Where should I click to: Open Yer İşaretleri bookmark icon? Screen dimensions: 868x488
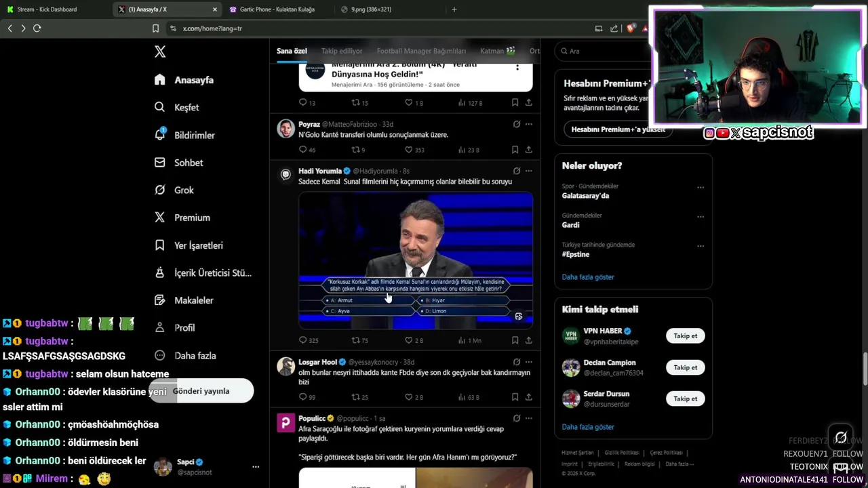point(160,245)
